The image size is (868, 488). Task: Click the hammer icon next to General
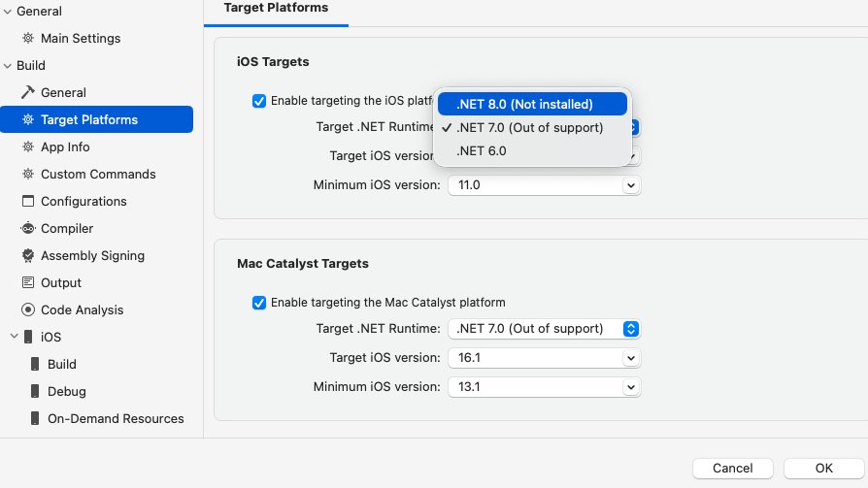click(28, 93)
